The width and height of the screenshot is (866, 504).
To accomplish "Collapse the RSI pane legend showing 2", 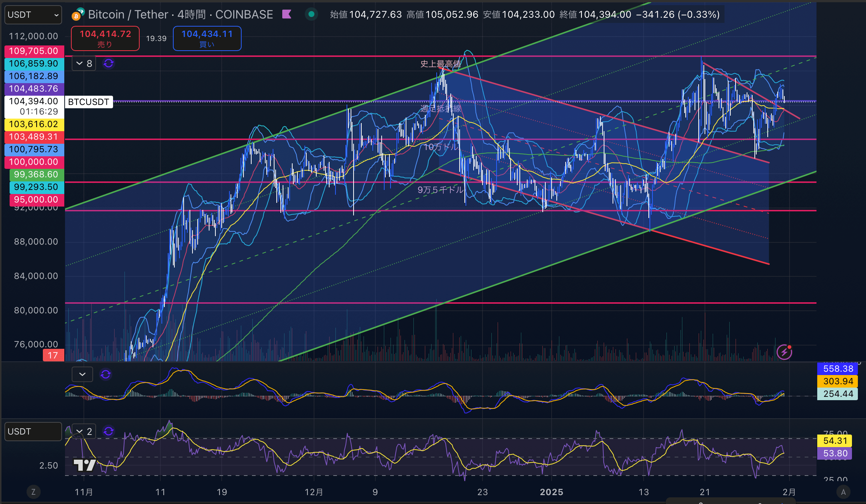I will (84, 432).
